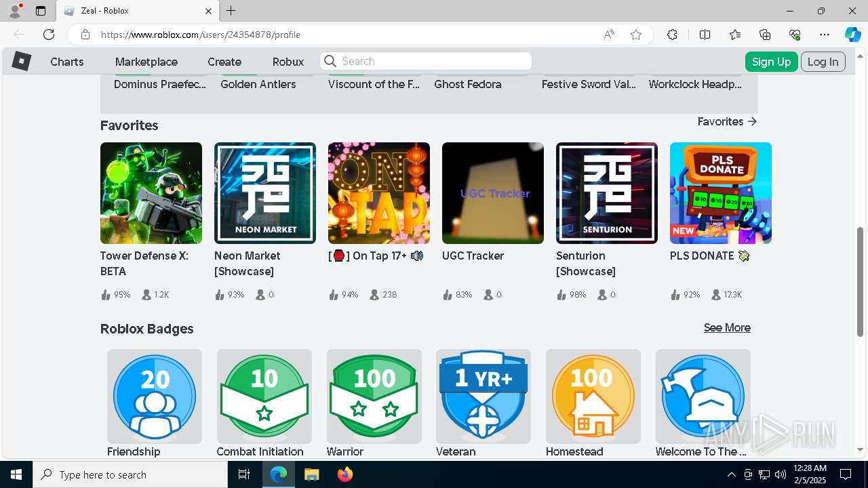Go to the Create page
This screenshot has height=488, width=868.
pos(224,62)
